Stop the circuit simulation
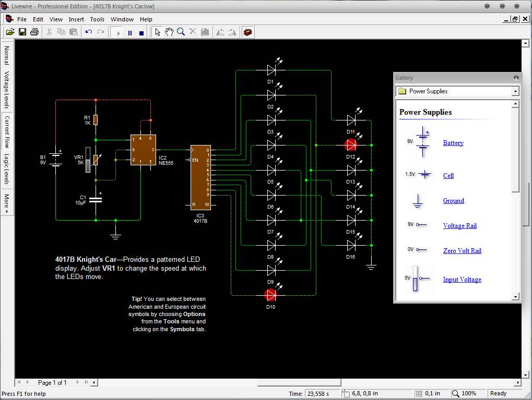The image size is (532, 400). tap(141, 31)
